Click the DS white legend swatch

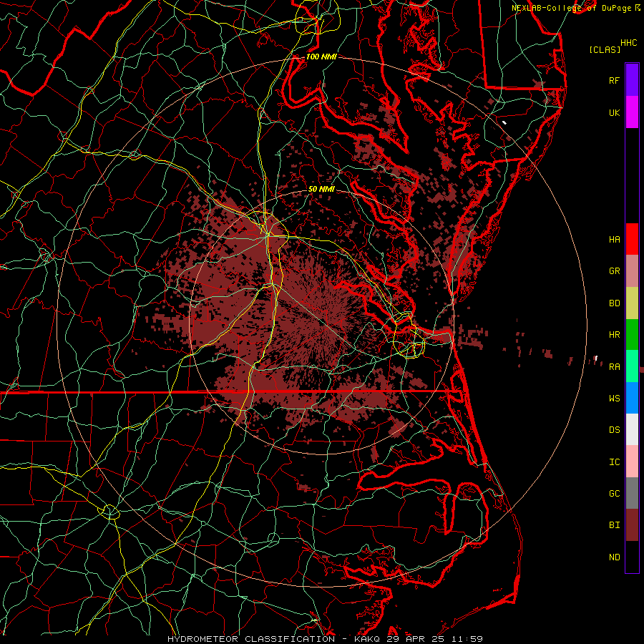(x=632, y=429)
